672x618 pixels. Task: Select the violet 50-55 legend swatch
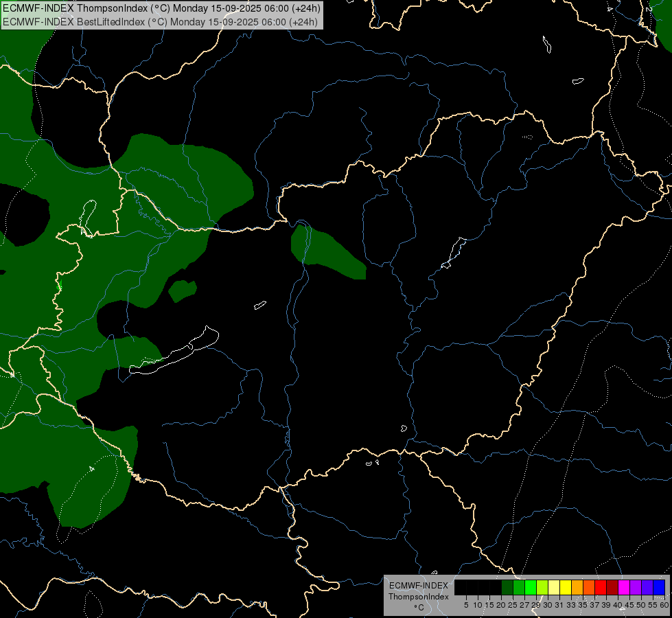click(647, 587)
